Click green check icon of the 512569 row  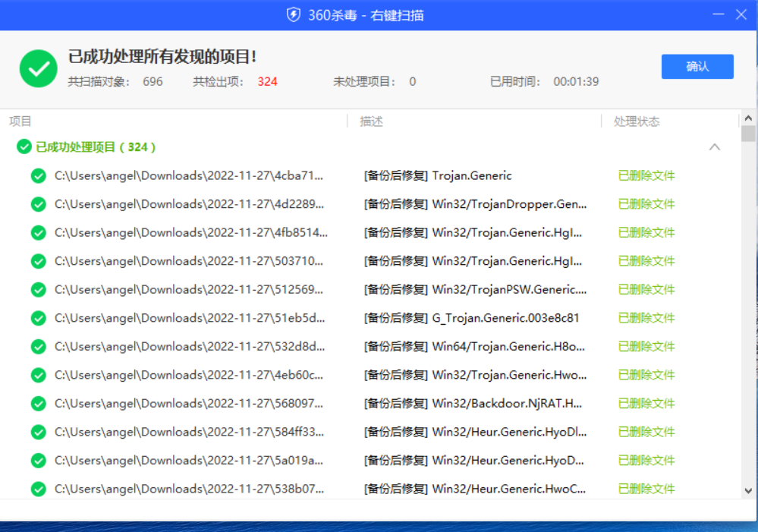coord(38,290)
